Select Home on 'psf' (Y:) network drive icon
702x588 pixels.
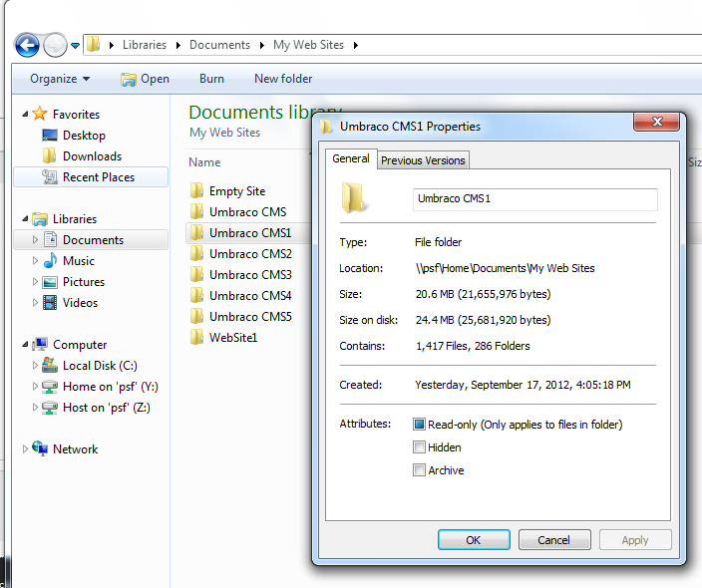coord(50,386)
